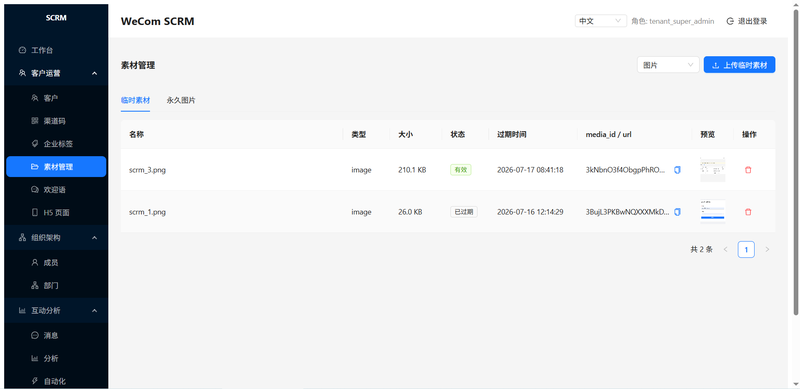Click the 工作台 dashboard icon
This screenshot has height=389, width=800.
pos(22,51)
